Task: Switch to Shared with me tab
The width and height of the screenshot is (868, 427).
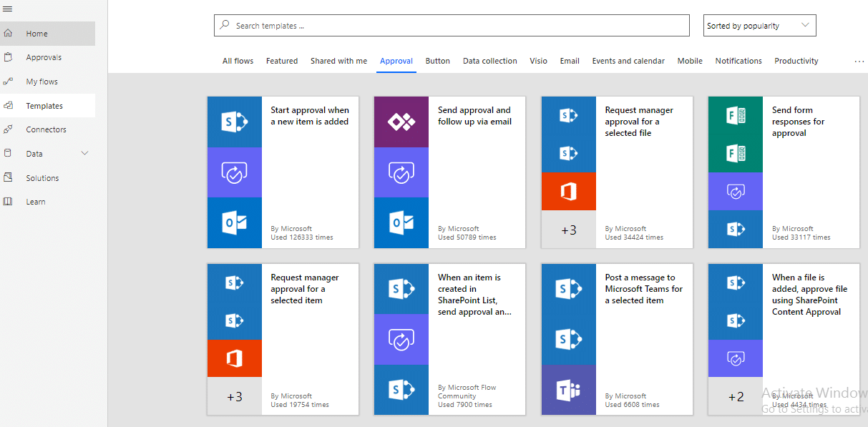Action: coord(338,61)
